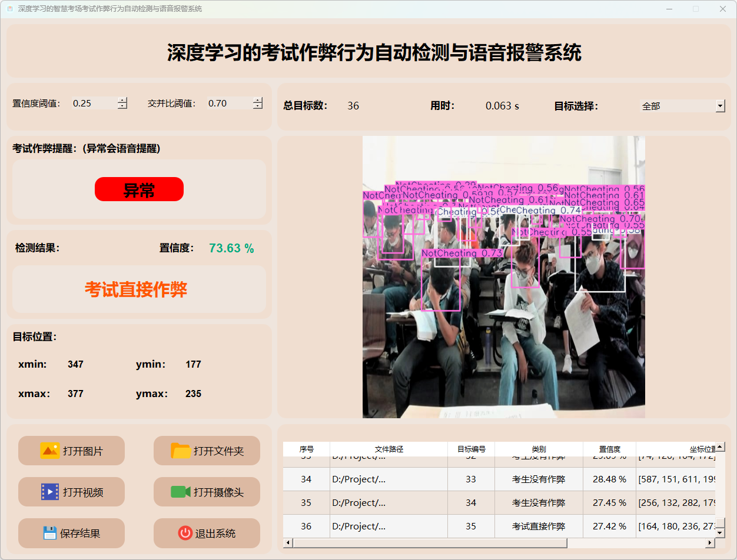Click target number cell 33

coord(471,479)
